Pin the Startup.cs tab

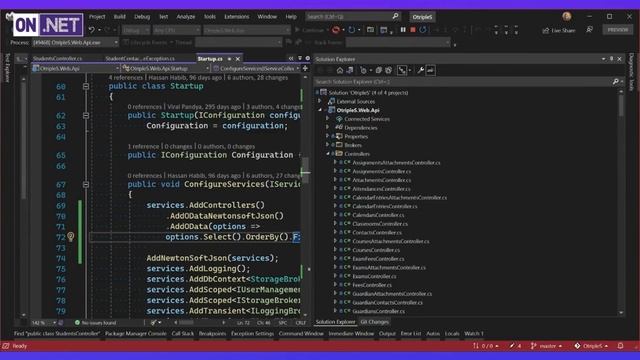(x=229, y=59)
